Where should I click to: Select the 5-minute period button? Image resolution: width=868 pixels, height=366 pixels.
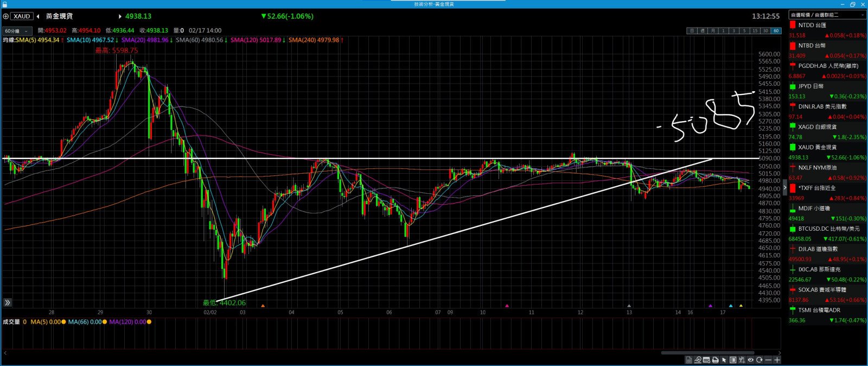coord(744,31)
